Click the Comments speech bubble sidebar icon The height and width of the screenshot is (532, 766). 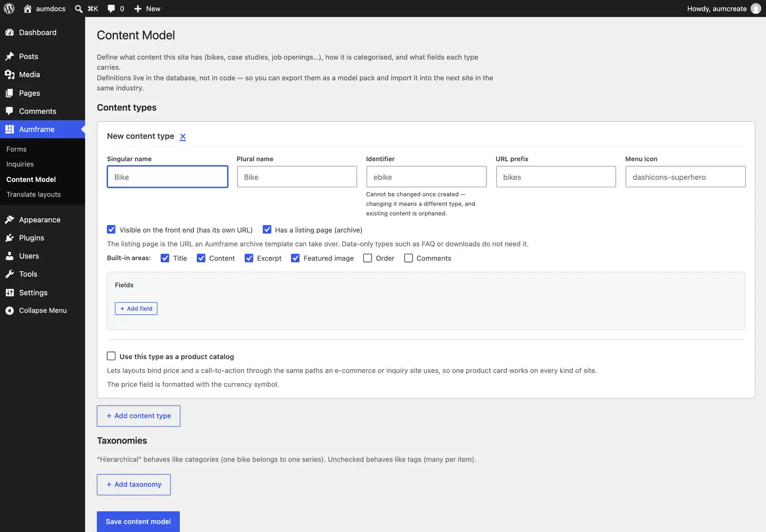(x=10, y=111)
